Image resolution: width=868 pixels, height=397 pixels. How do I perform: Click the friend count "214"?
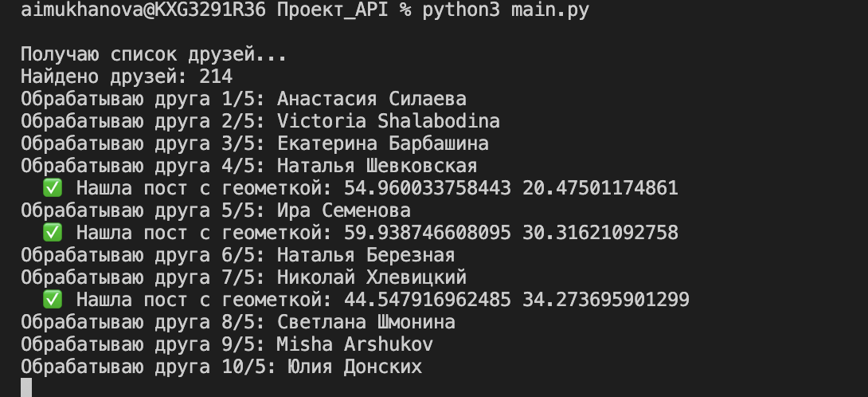217,77
